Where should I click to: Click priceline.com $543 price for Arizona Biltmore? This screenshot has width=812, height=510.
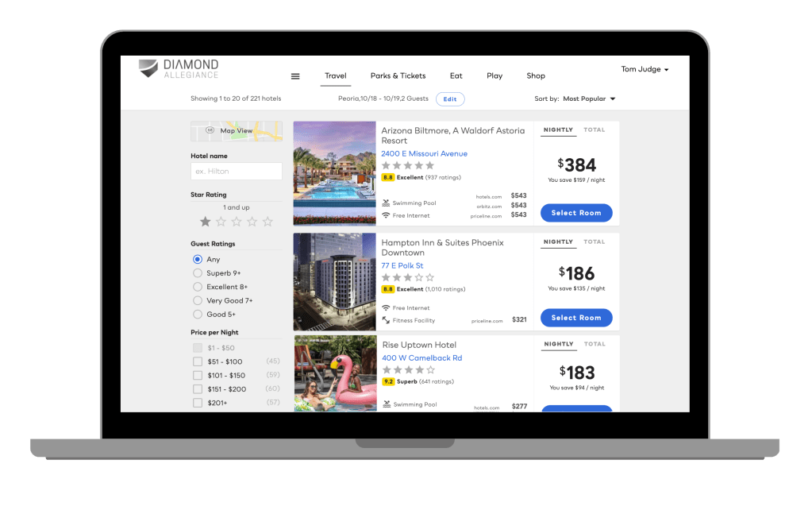(498, 215)
